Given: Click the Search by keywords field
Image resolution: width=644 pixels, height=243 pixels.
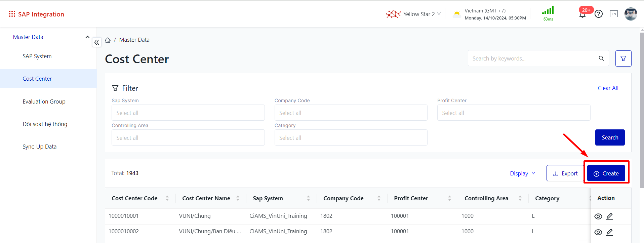Looking at the screenshot, I should click(533, 58).
